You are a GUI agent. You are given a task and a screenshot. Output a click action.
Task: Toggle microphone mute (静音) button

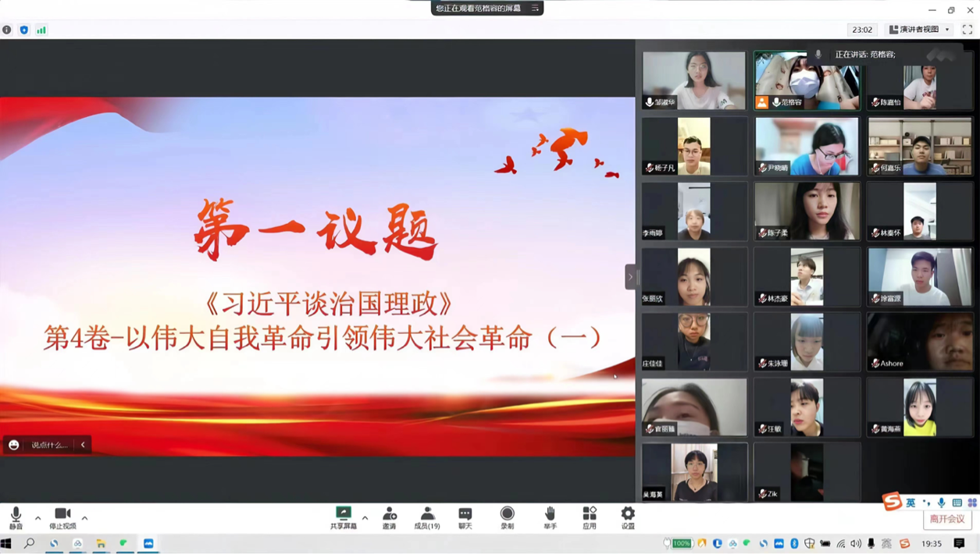click(x=16, y=517)
